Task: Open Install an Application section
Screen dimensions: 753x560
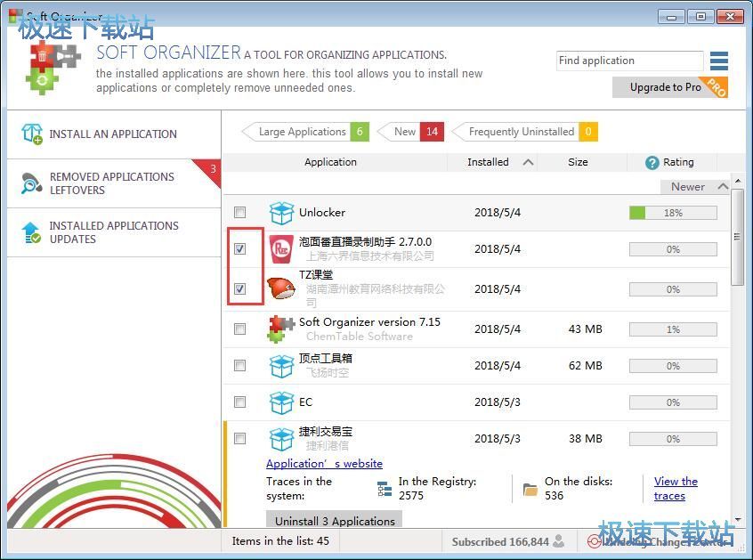Action: tap(114, 134)
